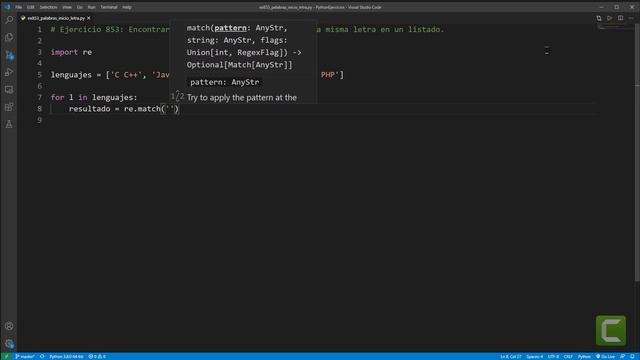
Task: Open the Accounts icon in activity bar
Action: [9, 326]
